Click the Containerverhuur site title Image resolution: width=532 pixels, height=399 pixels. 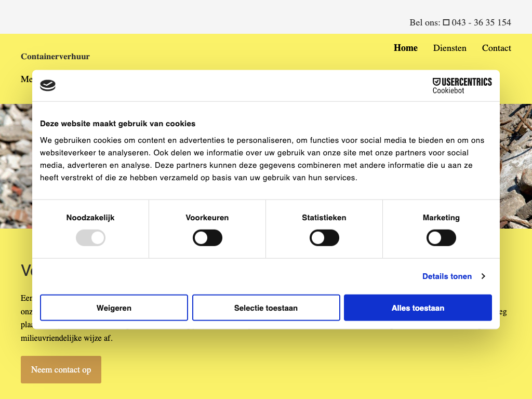click(55, 57)
